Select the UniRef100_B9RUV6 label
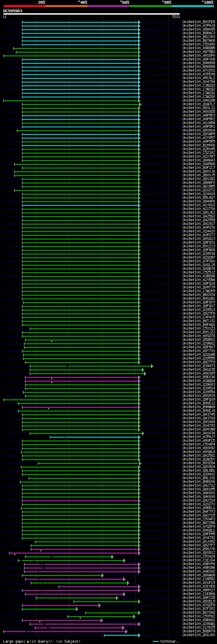The image size is (217, 644). [x=199, y=482]
